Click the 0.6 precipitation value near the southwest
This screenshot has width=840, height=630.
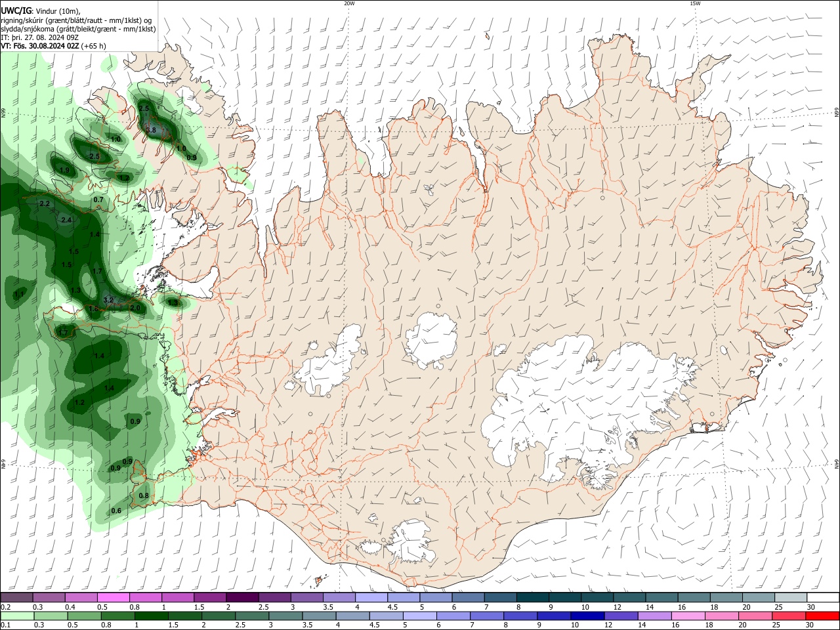pyautogui.click(x=116, y=511)
